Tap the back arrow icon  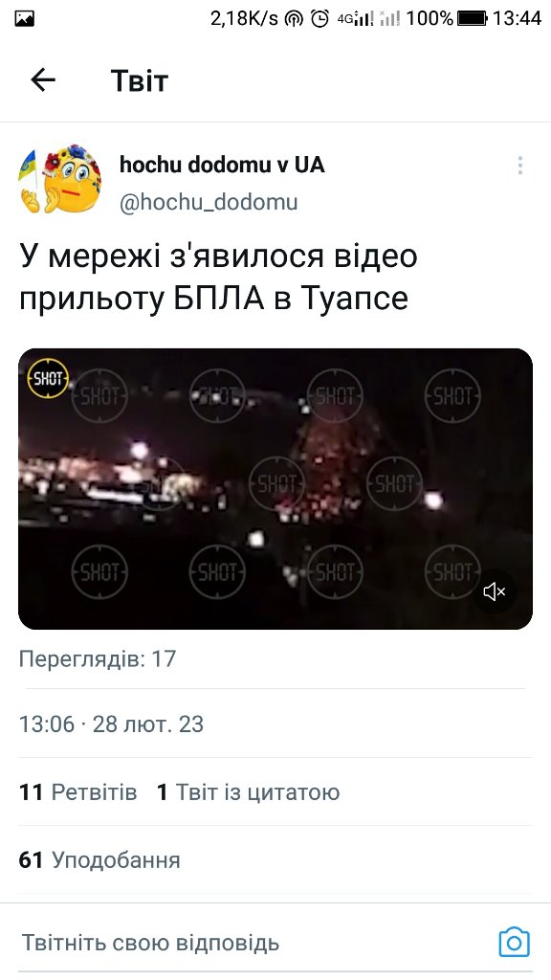coord(43,80)
